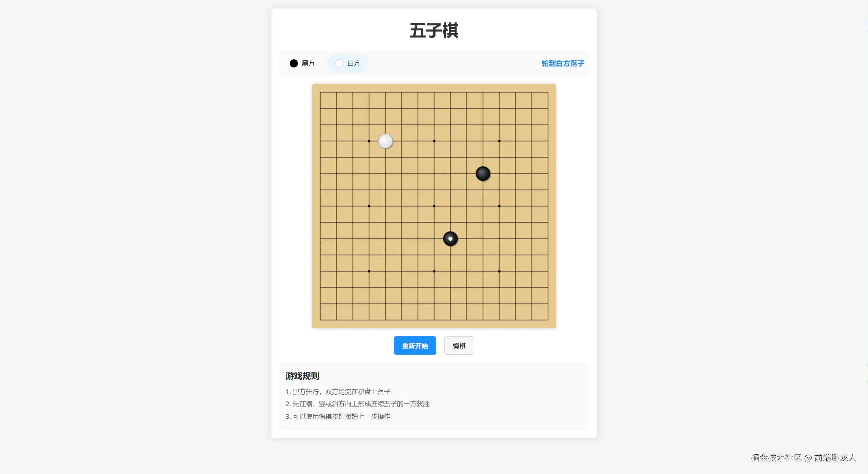Click the 游戏规则 rules heading

coord(302,376)
